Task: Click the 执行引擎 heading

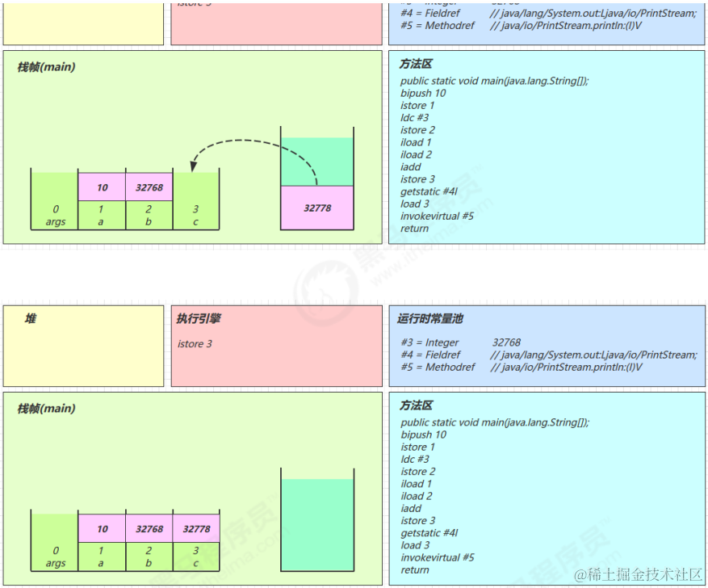Action: (x=199, y=319)
